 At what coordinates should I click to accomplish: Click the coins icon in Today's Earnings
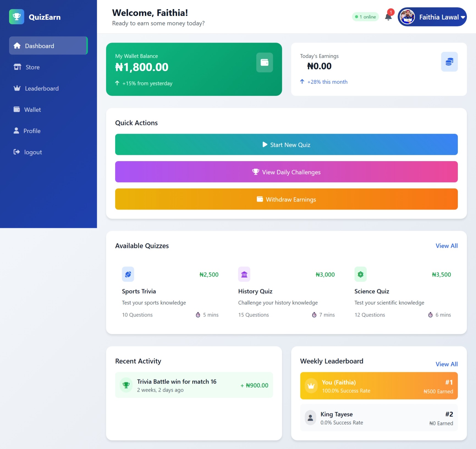coord(449,62)
